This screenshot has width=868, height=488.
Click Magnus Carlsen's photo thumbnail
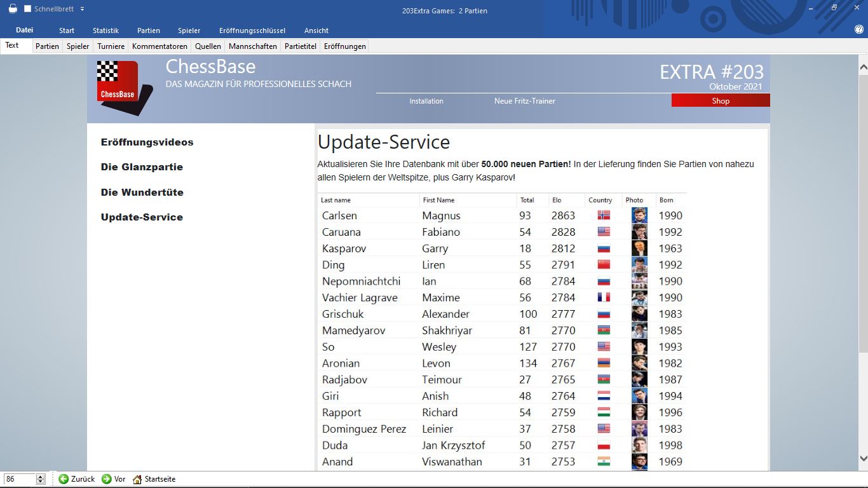(x=639, y=215)
